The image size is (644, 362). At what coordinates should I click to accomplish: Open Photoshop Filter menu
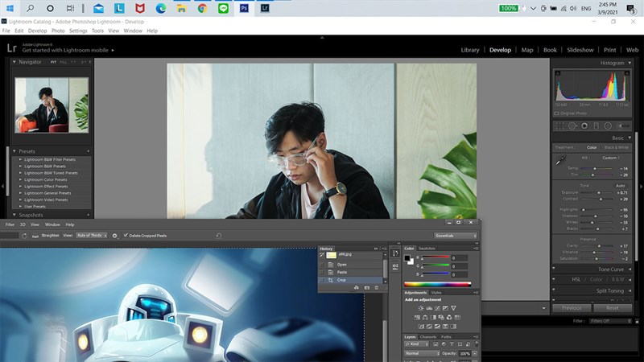point(10,224)
